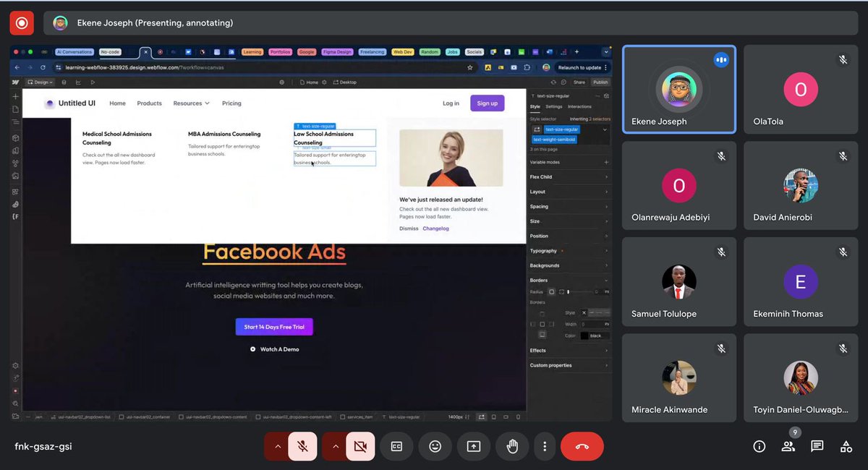Expand the Resources nav dropdown
The image size is (868, 470).
coord(191,103)
